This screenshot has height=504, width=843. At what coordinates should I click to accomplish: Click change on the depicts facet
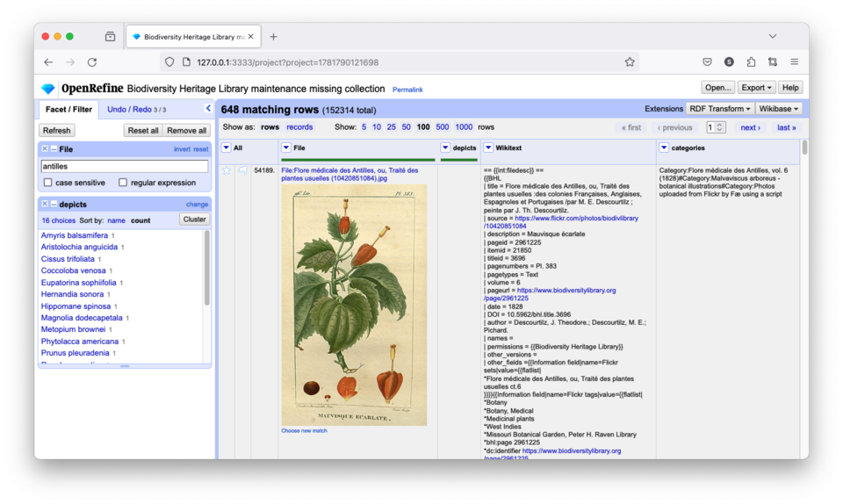[x=197, y=205]
